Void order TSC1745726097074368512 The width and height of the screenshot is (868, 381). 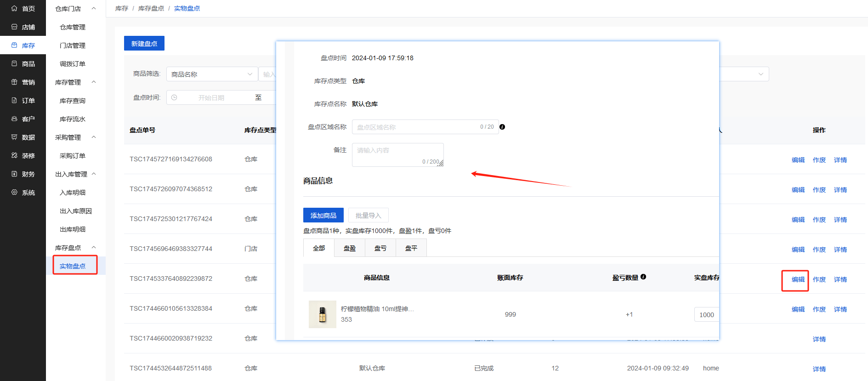pos(819,190)
